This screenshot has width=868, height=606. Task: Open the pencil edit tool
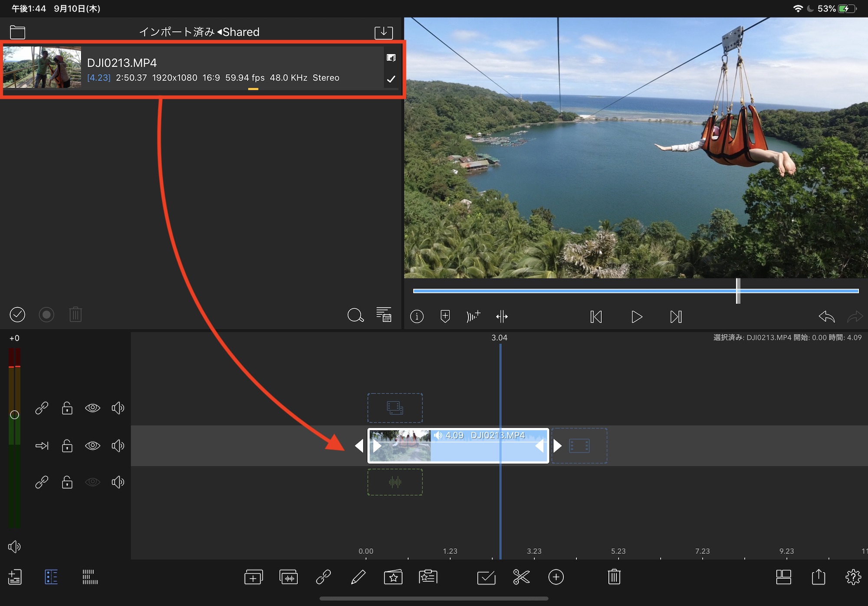click(358, 577)
